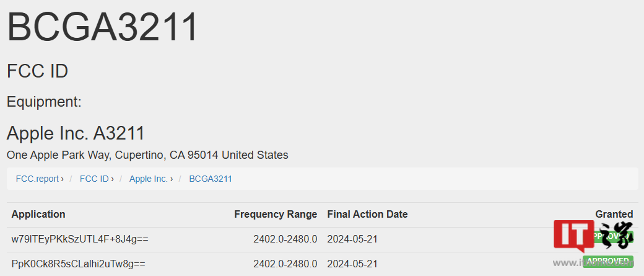Click the Apple Inc. A3211 heading
This screenshot has width=644, height=276.
coord(76,133)
